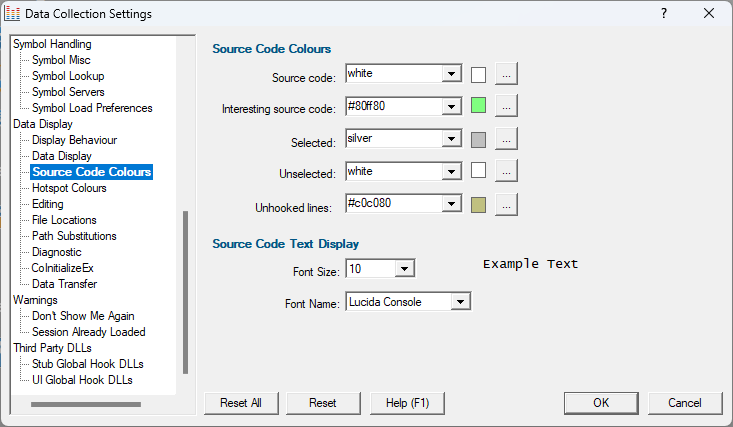Open the Font Name dropdown
The height and width of the screenshot is (427, 733).
pyautogui.click(x=460, y=302)
